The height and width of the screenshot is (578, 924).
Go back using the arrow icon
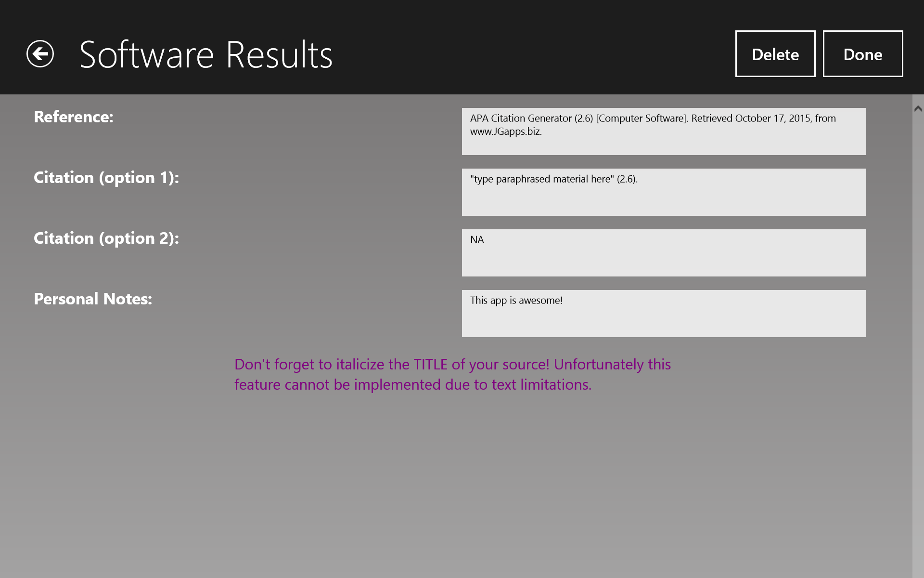point(40,53)
